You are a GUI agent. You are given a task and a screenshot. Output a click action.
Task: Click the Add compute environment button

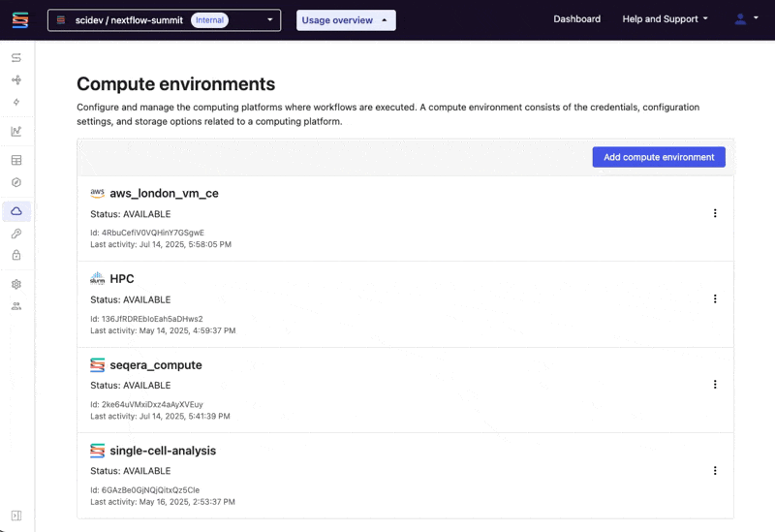pos(658,157)
